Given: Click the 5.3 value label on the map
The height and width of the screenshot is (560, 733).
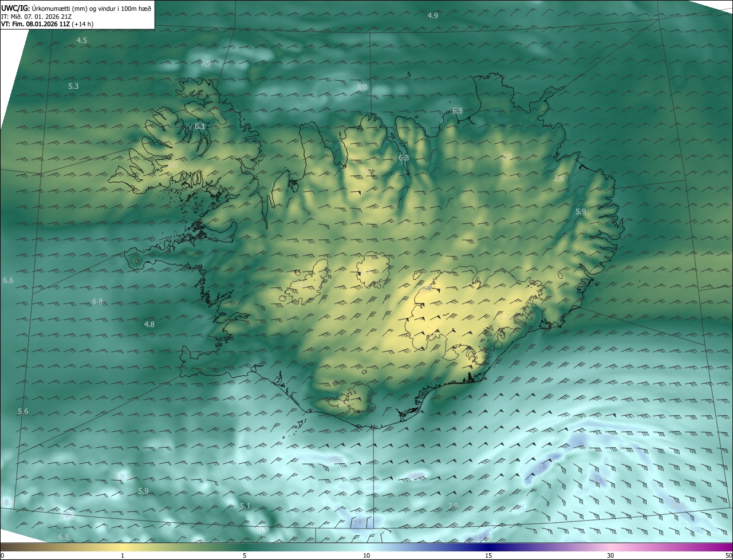Looking at the screenshot, I should [73, 86].
